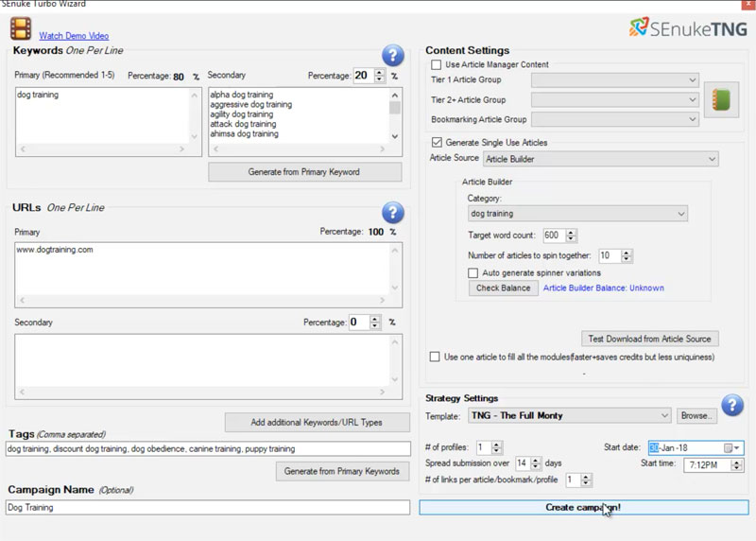The image size is (756, 541).
Task: Expand the Bookmarking Article Group dropdown
Action: tap(615, 119)
